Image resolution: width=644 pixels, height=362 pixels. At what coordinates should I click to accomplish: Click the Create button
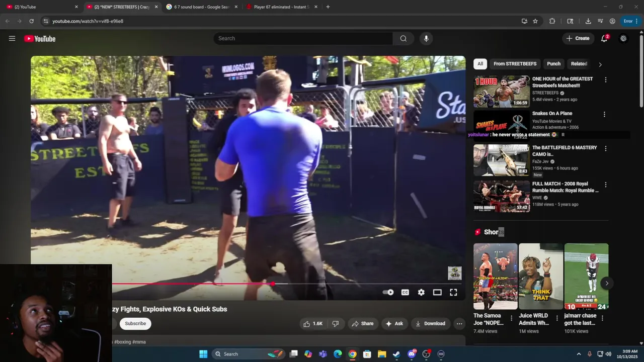[x=578, y=39]
